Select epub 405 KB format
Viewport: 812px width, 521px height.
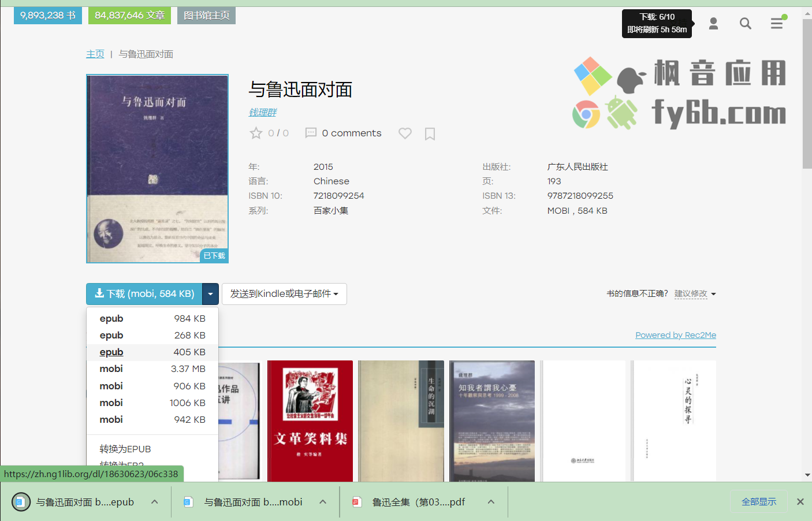point(152,352)
